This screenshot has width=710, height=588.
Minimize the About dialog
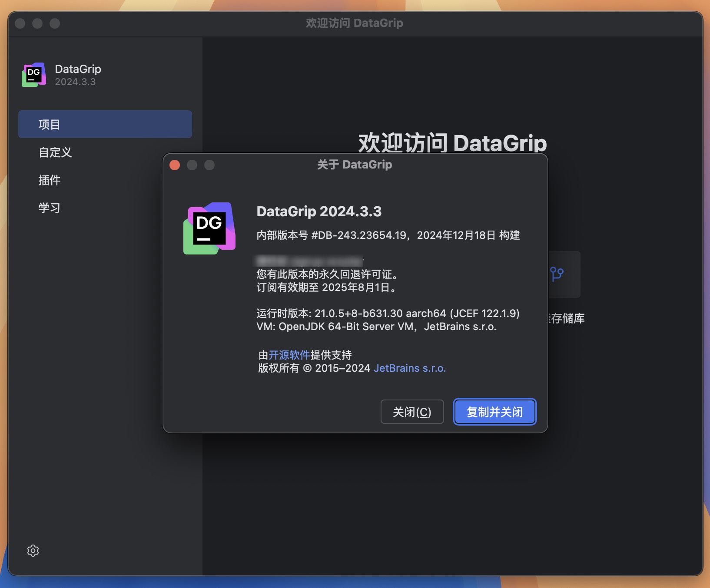(x=192, y=165)
